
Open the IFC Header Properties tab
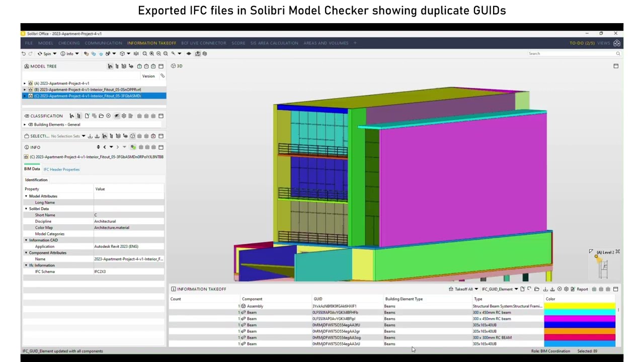click(x=61, y=169)
